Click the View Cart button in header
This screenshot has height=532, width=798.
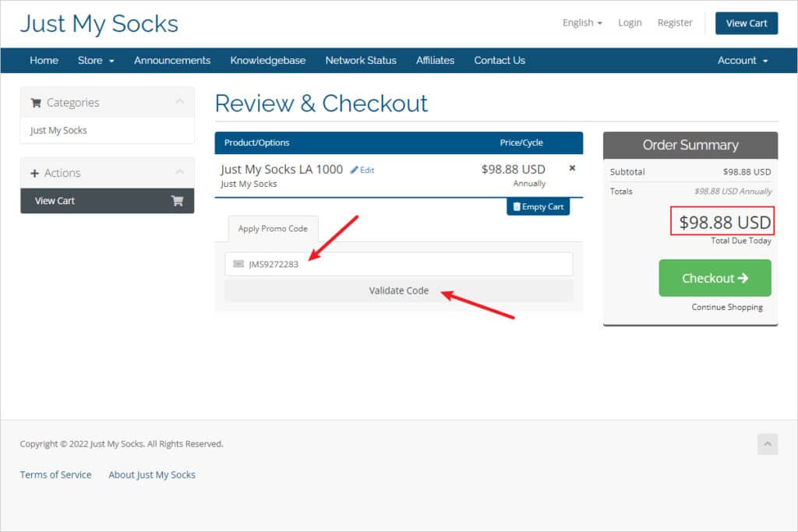746,23
